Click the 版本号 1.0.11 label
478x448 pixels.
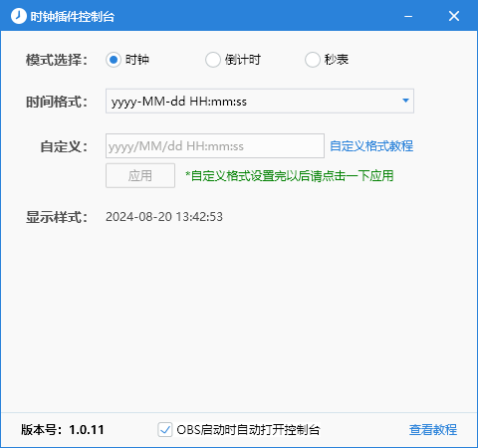(x=63, y=430)
